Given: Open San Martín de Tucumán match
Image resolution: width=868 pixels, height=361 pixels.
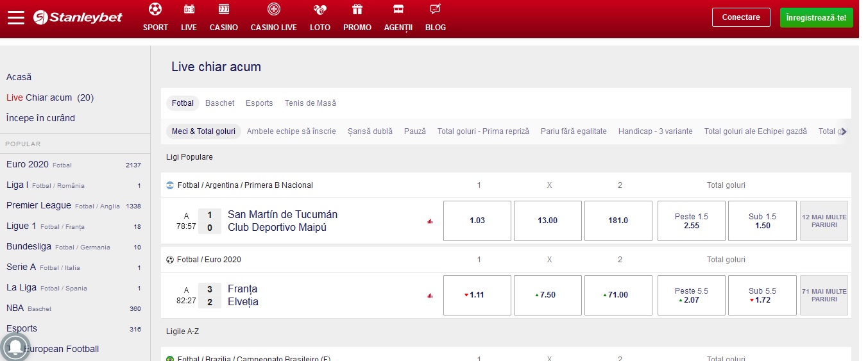Looking at the screenshot, I should 282,221.
